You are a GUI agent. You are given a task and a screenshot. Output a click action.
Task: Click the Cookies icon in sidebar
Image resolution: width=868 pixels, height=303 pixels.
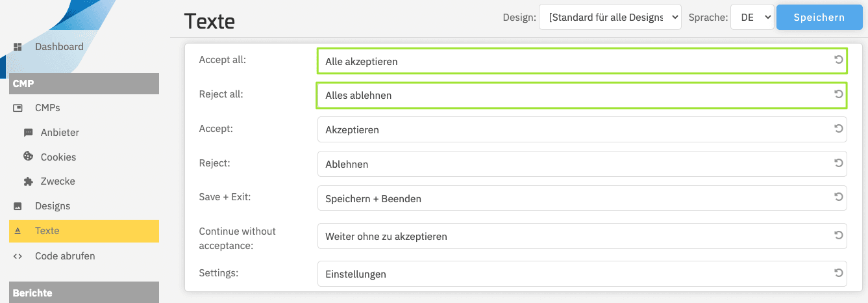[x=28, y=157]
